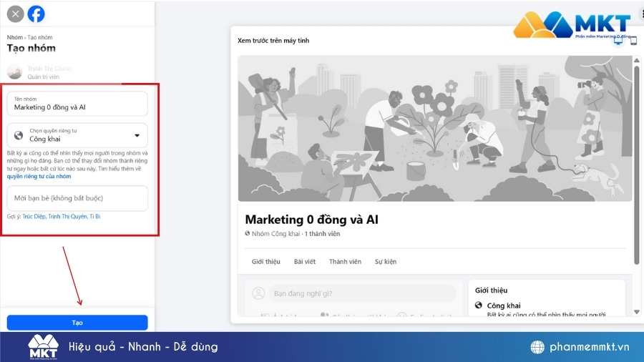Close the group creation panel with X
This screenshot has width=644, height=362.
pyautogui.click(x=15, y=14)
